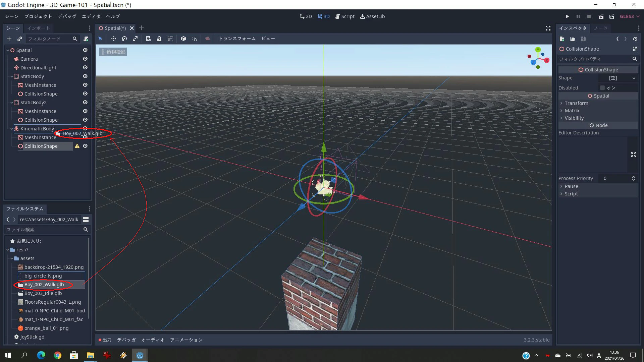The image size is (644, 362).
Task: Open the アニメーション bottom panel
Action: click(x=186, y=340)
